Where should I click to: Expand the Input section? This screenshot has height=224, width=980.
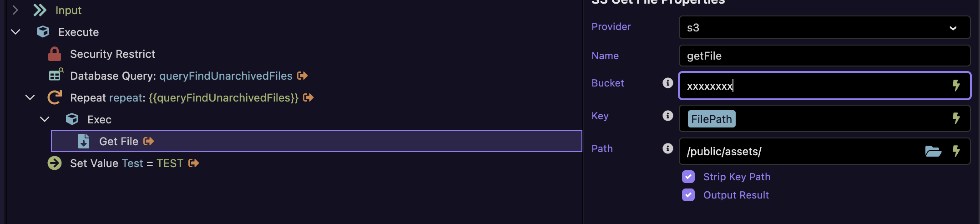[x=16, y=10]
